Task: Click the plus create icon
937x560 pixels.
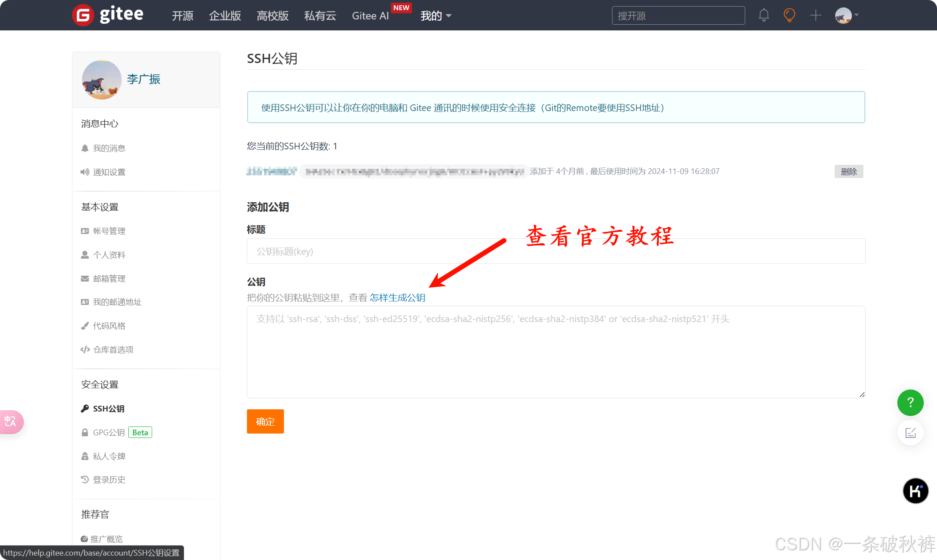Action: coord(816,15)
